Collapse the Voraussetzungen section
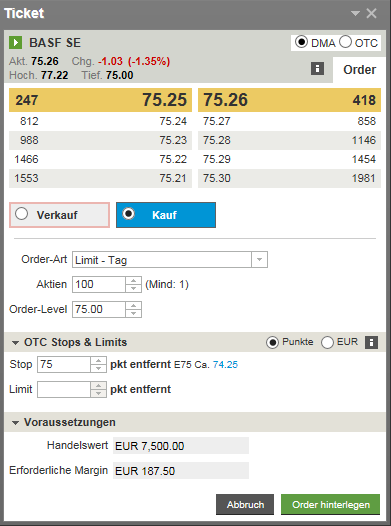The height and width of the screenshot is (526, 391). click(x=15, y=423)
